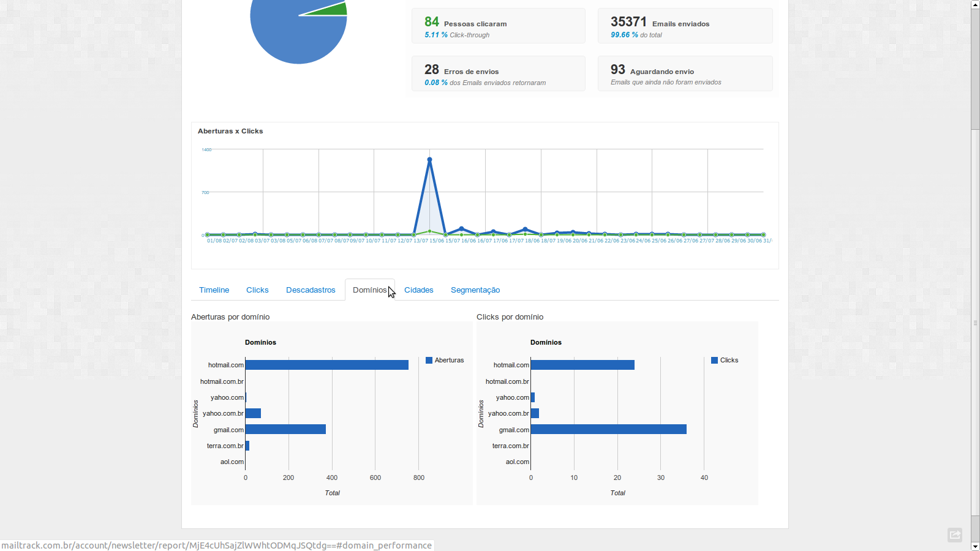Switch to the Clicks tab

pyautogui.click(x=257, y=290)
